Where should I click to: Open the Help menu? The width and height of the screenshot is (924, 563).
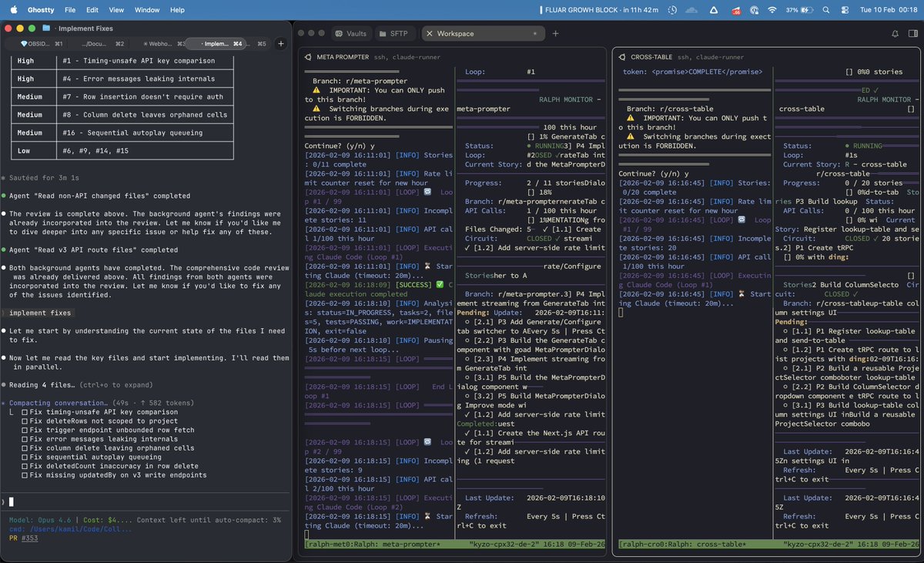177,10
